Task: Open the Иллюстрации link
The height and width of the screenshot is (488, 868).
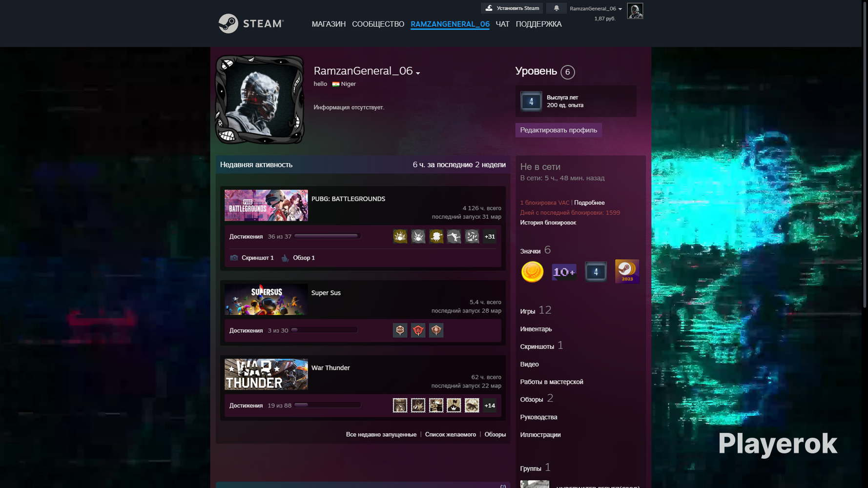Action: coord(540,435)
